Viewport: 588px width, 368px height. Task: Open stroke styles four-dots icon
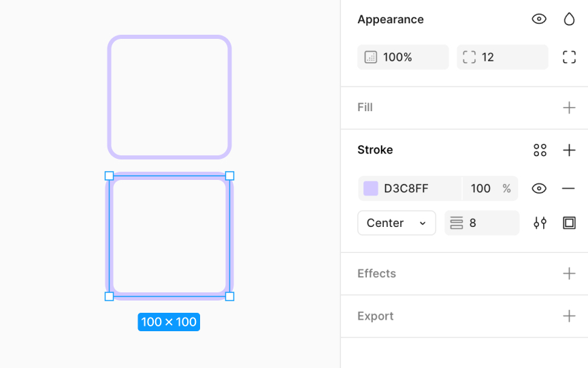coord(540,151)
